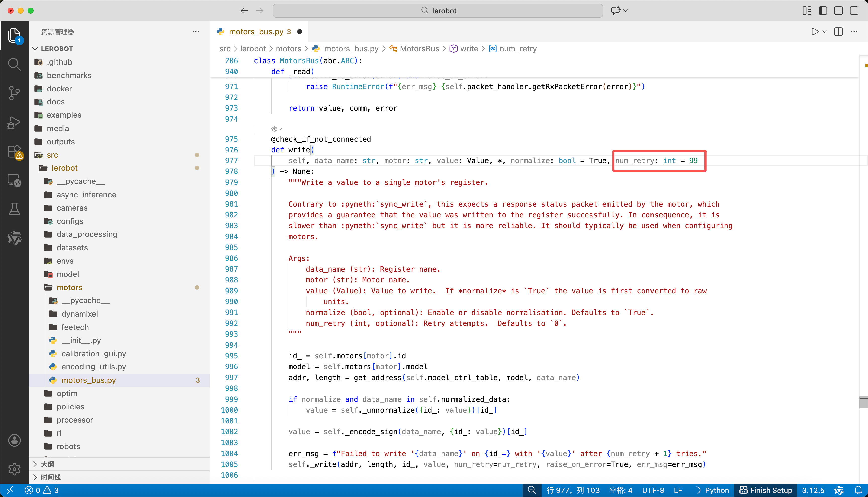Click Finish Setup Copilot status item
The height and width of the screenshot is (497, 868).
tap(766, 490)
